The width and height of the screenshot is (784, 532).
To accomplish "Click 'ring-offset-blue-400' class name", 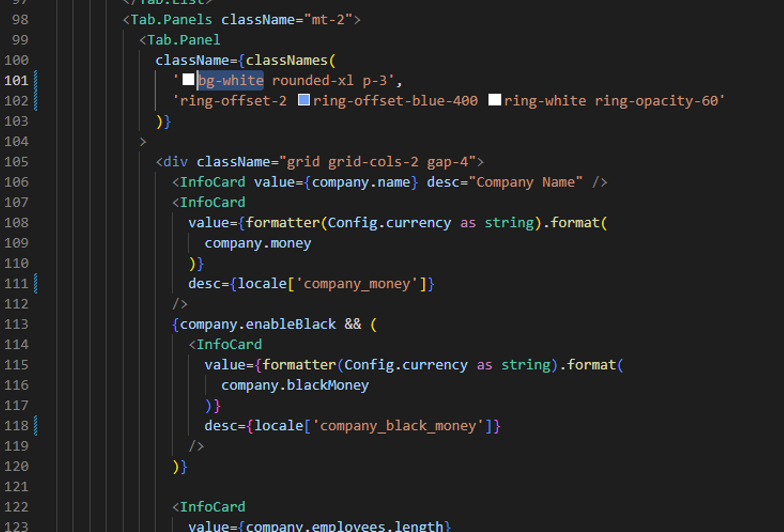I will pos(395,101).
